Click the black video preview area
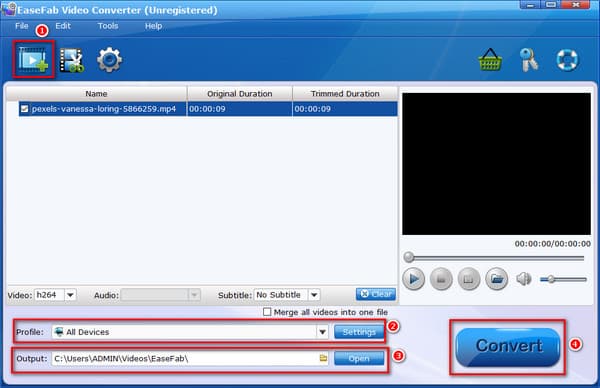This screenshot has width=600, height=388. tap(496, 164)
